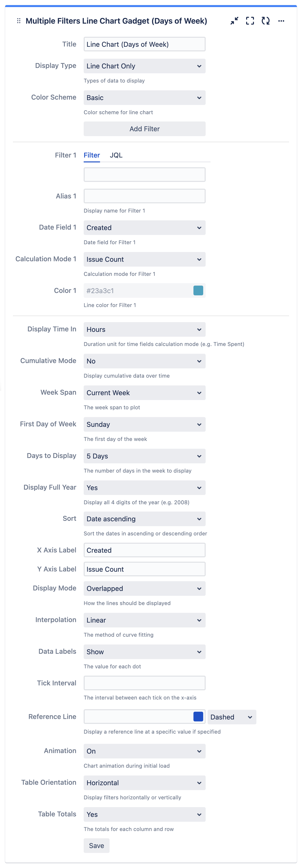Change the First Day of Week selection
This screenshot has width=302, height=868.
(144, 425)
